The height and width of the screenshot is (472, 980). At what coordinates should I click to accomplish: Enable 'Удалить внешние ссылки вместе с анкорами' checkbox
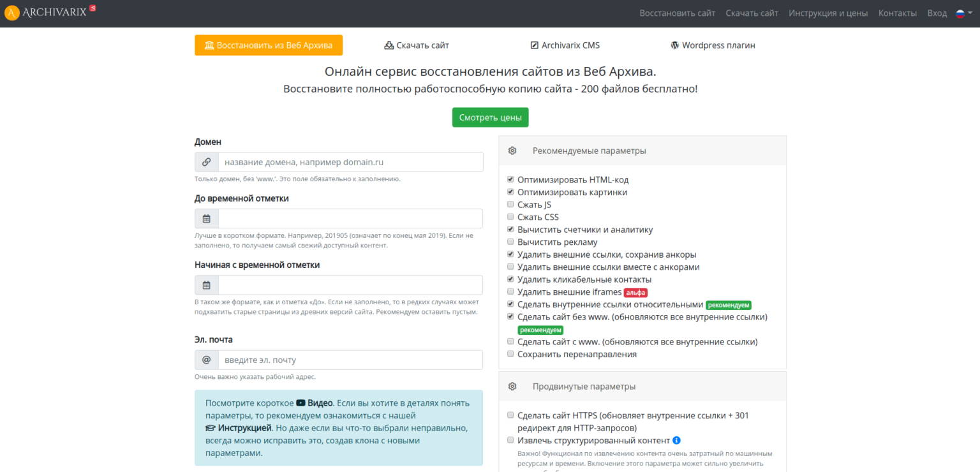[x=510, y=267]
